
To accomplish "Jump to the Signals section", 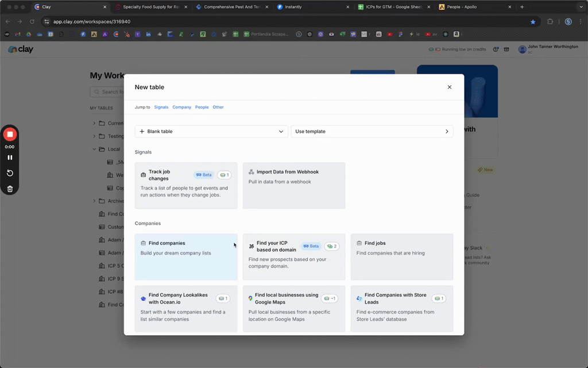I will [x=161, y=107].
